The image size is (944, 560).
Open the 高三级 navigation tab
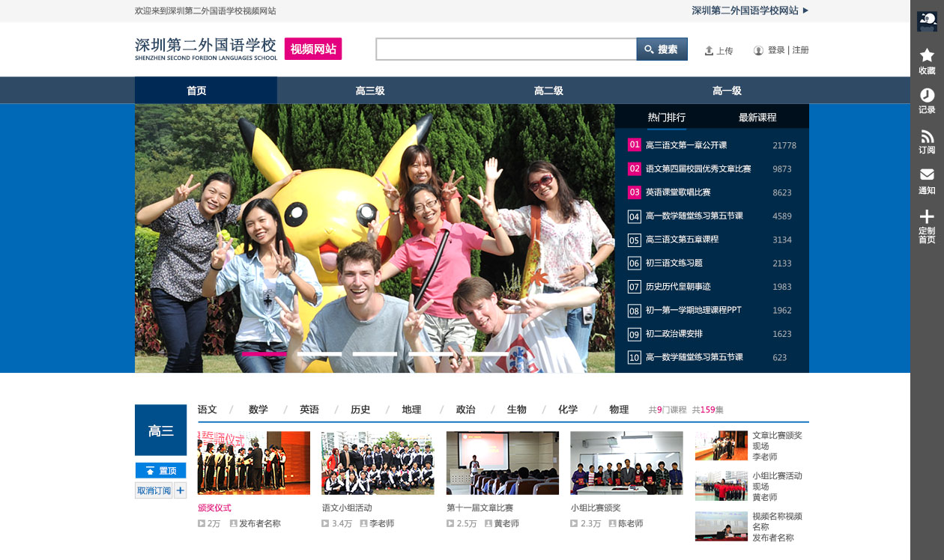point(370,91)
